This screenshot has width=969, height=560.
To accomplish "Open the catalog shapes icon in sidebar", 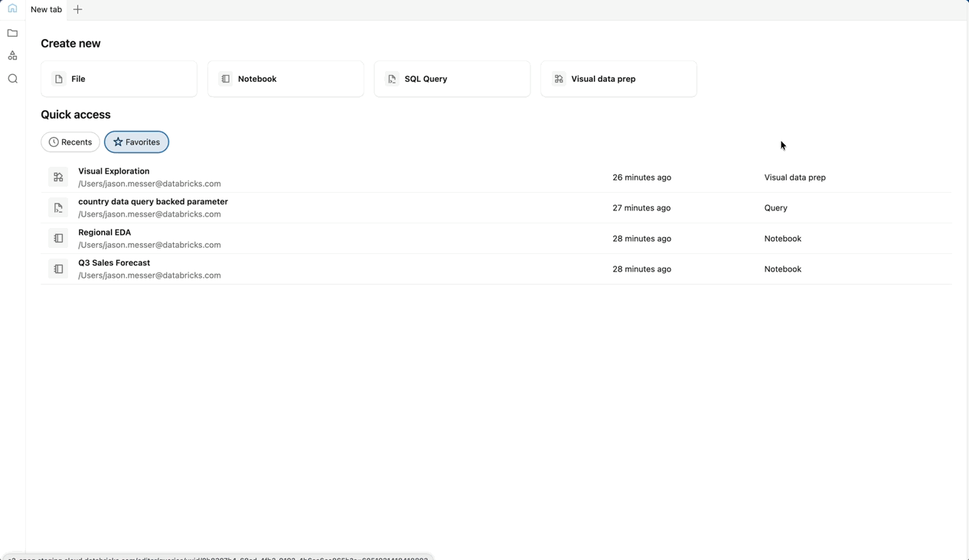I will [12, 56].
